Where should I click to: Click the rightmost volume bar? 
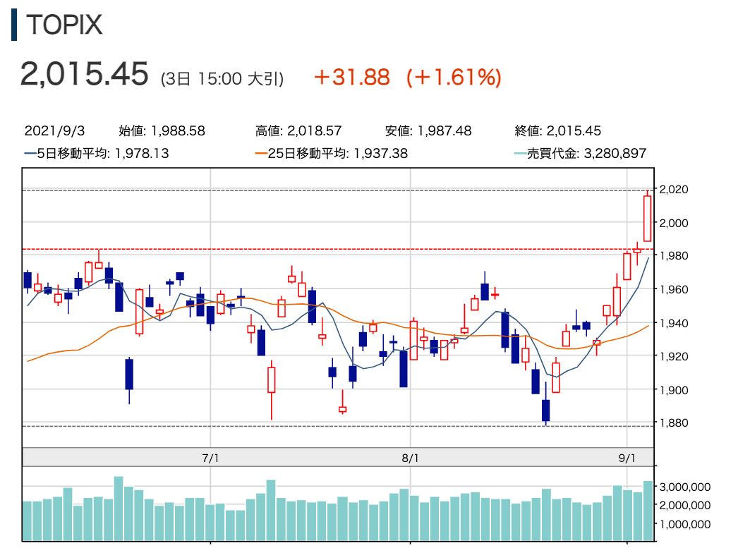click(x=648, y=511)
